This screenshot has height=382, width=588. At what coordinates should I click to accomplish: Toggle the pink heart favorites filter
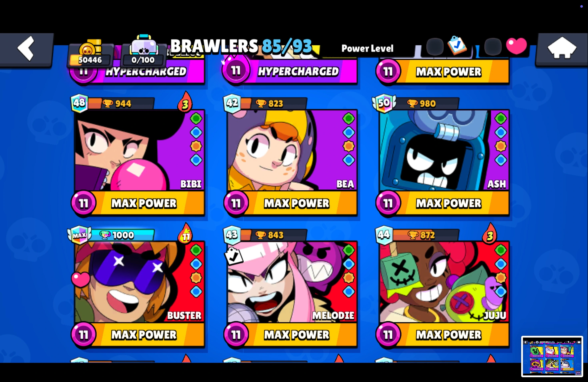pyautogui.click(x=516, y=46)
